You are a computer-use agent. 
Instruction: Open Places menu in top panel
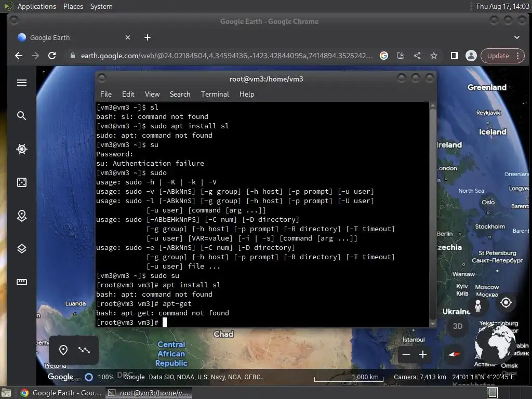click(x=73, y=6)
